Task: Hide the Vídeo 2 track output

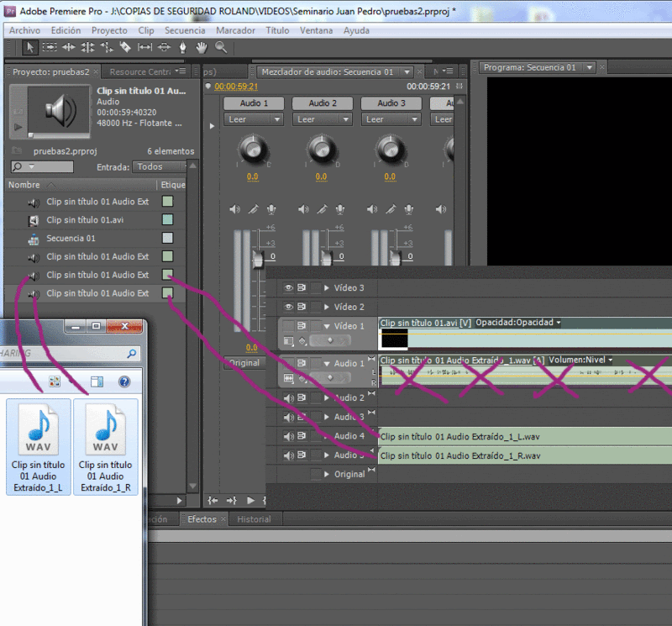Action: pyautogui.click(x=288, y=307)
